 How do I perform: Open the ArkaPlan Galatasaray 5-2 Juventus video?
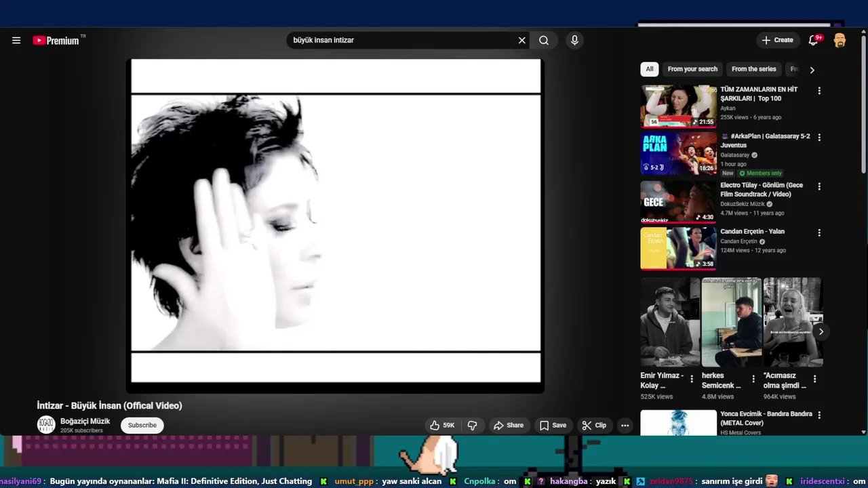coord(765,140)
